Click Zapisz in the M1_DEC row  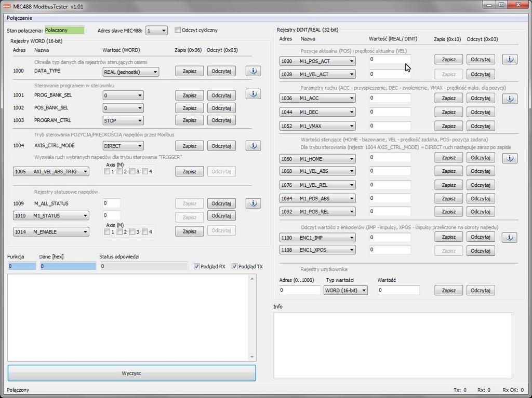pyautogui.click(x=448, y=112)
